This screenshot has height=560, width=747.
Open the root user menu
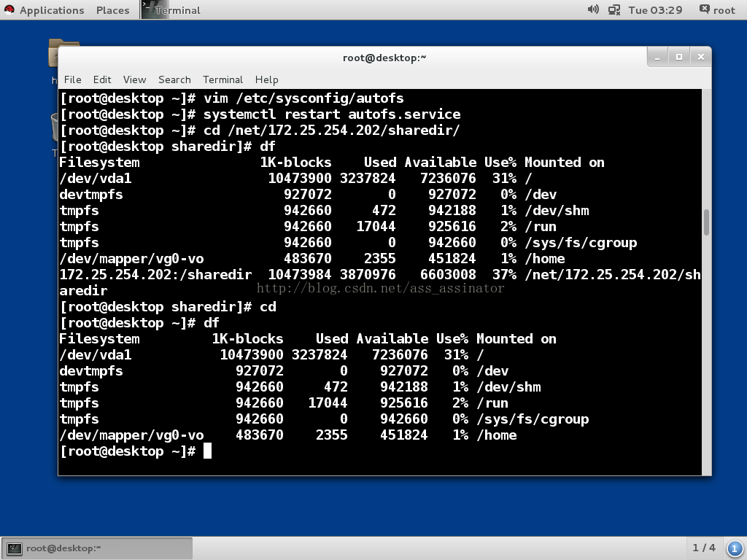[717, 10]
